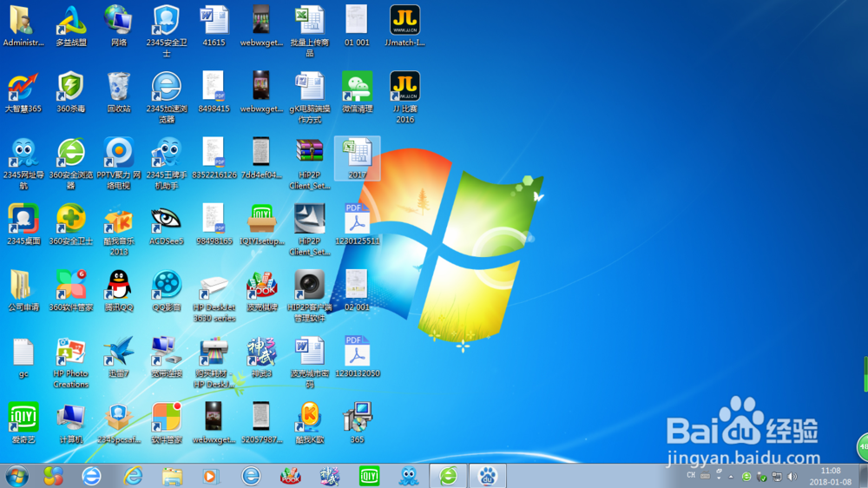Open the 回收站 recycle bin icon
Screen dimensions: 868x488
tap(118, 93)
